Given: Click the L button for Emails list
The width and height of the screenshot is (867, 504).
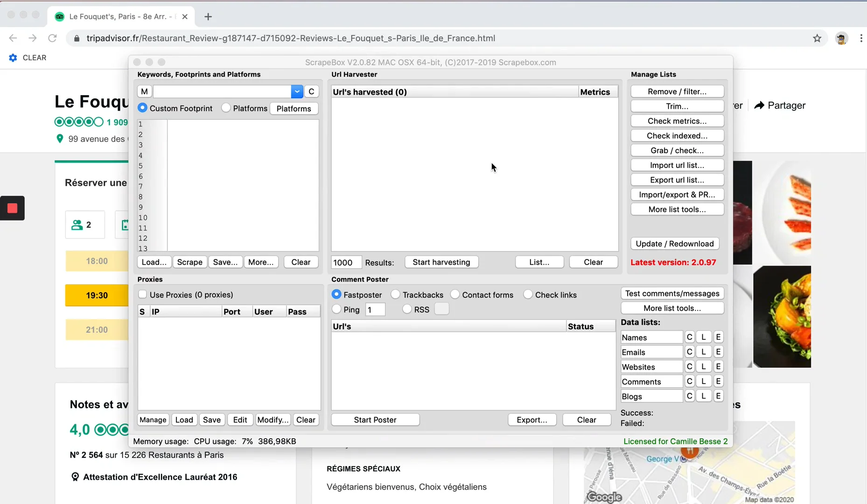Looking at the screenshot, I should pyautogui.click(x=704, y=352).
